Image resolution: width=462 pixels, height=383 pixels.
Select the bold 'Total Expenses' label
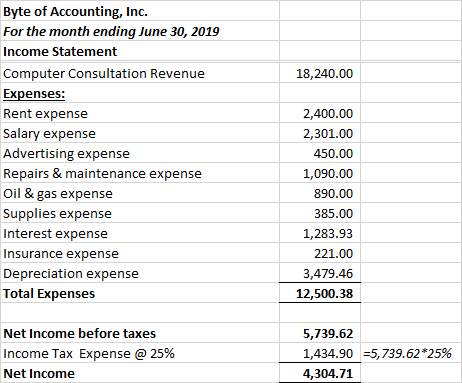click(x=49, y=294)
